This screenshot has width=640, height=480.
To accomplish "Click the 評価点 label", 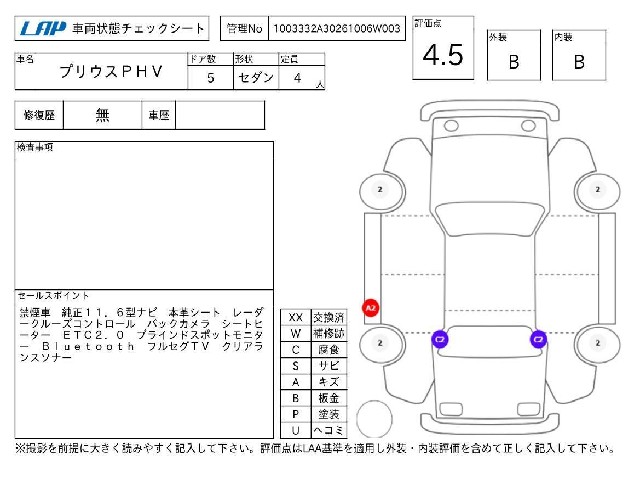I will click(427, 23).
